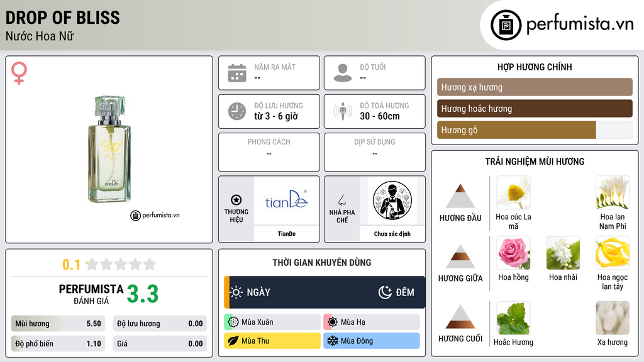This screenshot has height=362, width=644.
Task: Click the 3.3 Perfumista rating number
Action: click(x=143, y=294)
